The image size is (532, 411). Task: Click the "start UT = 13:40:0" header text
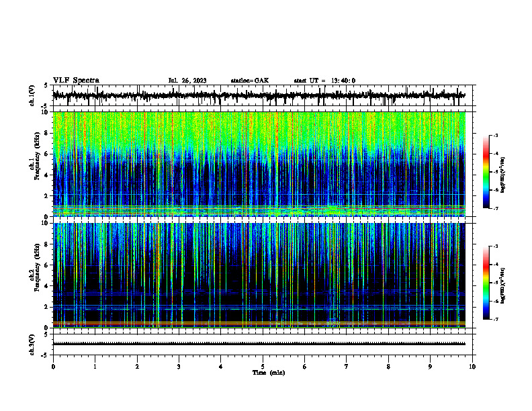click(x=324, y=81)
